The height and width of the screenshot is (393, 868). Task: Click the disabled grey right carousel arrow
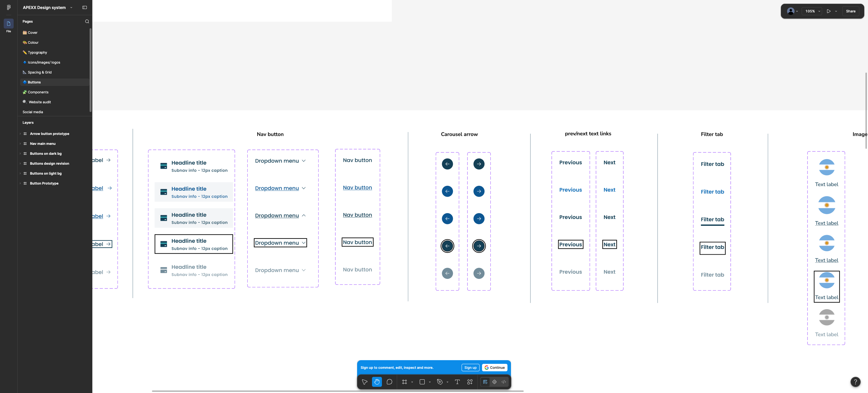pyautogui.click(x=479, y=273)
